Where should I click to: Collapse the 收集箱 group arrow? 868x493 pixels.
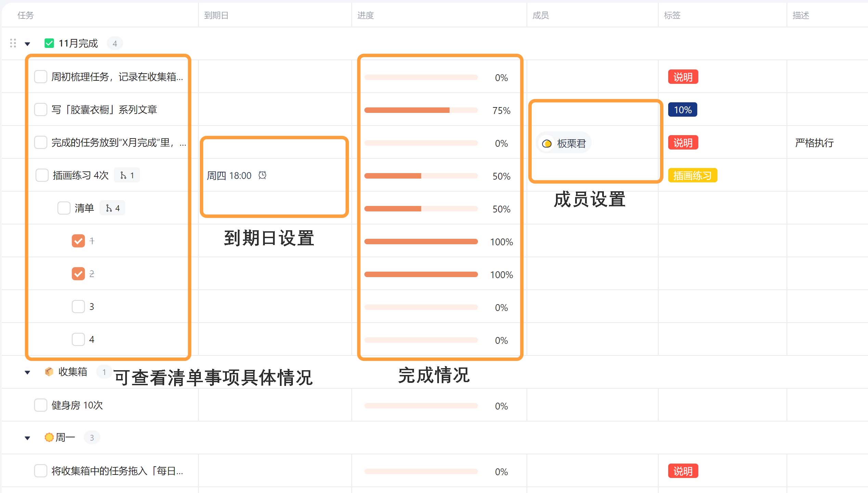coord(28,372)
